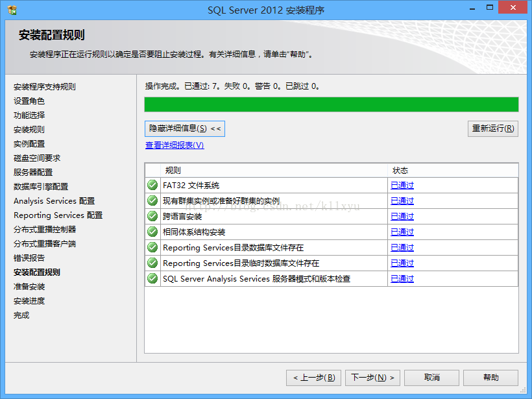The height and width of the screenshot is (399, 532).
Task: Open 已通过 link for Reporting Services目录数据库文件存在
Action: click(x=402, y=247)
